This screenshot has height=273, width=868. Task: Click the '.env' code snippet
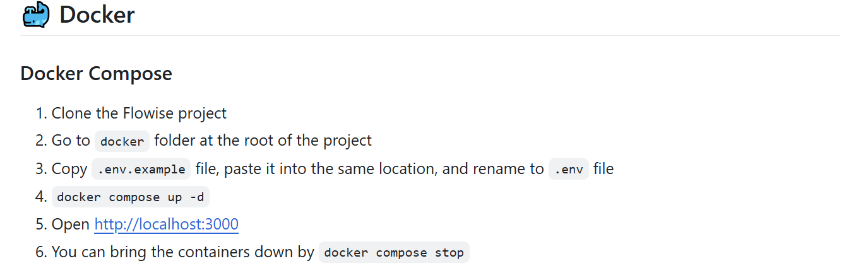pyautogui.click(x=569, y=169)
